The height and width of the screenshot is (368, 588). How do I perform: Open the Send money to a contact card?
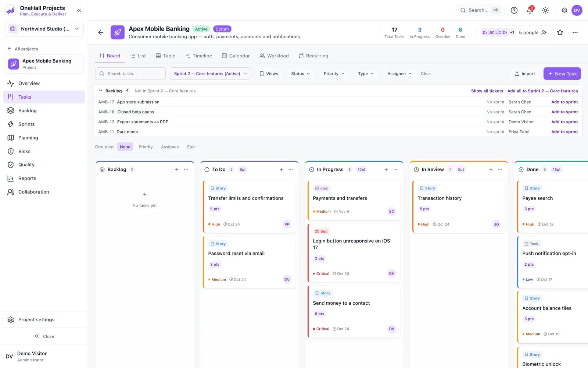coord(354,312)
